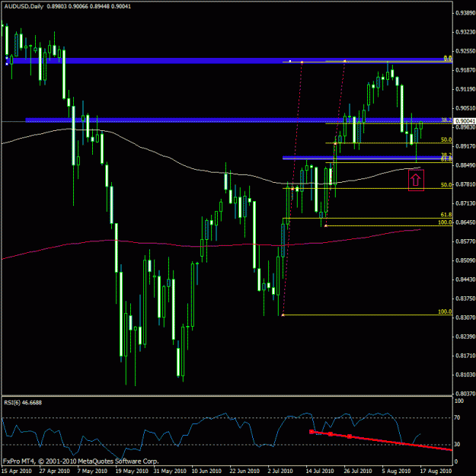476x476 pixels.
Task: Select the 100.0 Fibonacci label near 0.83070
Action: 445,311
